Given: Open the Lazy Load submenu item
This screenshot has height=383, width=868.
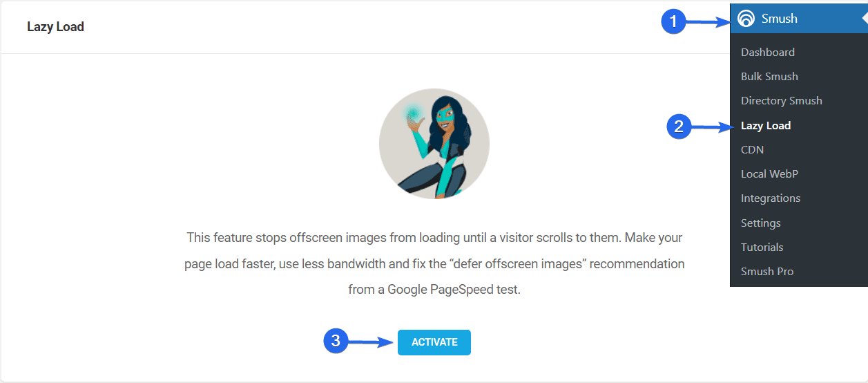Looking at the screenshot, I should tap(766, 125).
